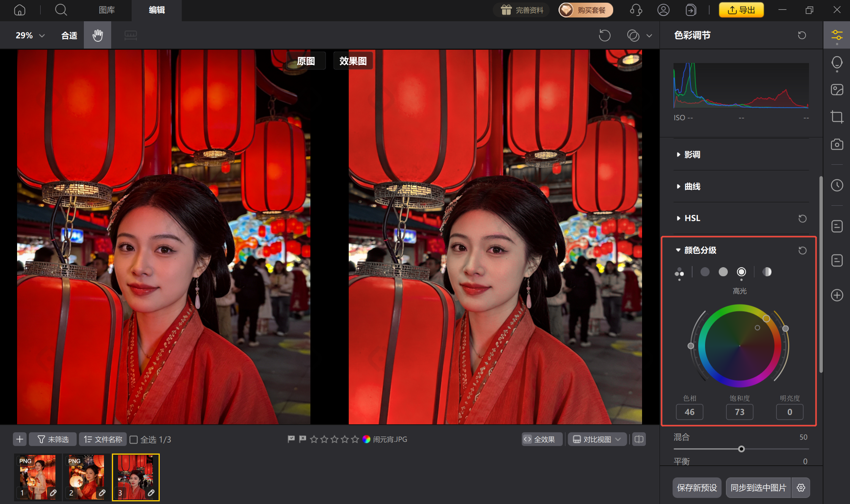The height and width of the screenshot is (504, 850).
Task: Enable 全效果 preview toggle
Action: 541,439
